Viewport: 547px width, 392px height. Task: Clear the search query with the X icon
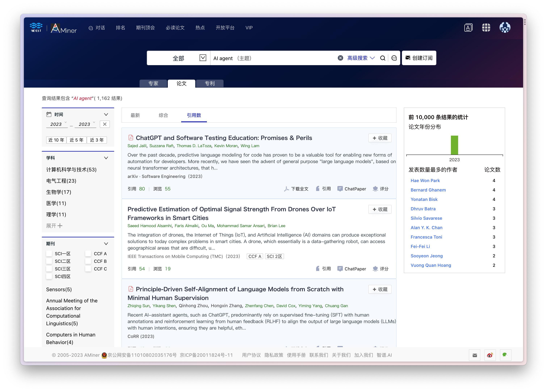coord(340,58)
